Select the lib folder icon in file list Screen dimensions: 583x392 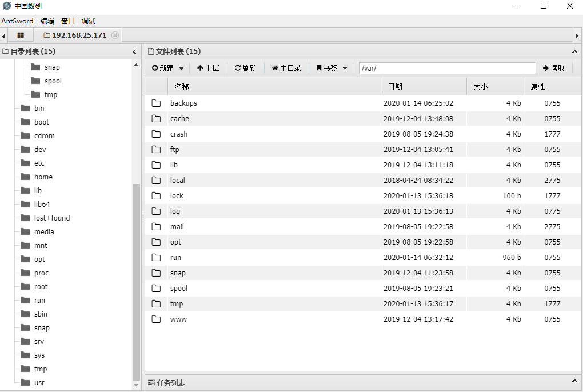(x=156, y=165)
